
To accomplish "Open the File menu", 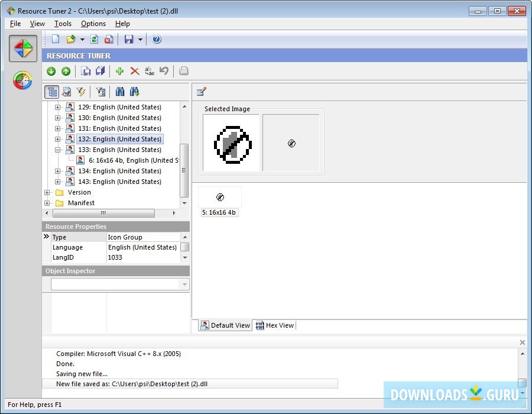I will pos(15,24).
